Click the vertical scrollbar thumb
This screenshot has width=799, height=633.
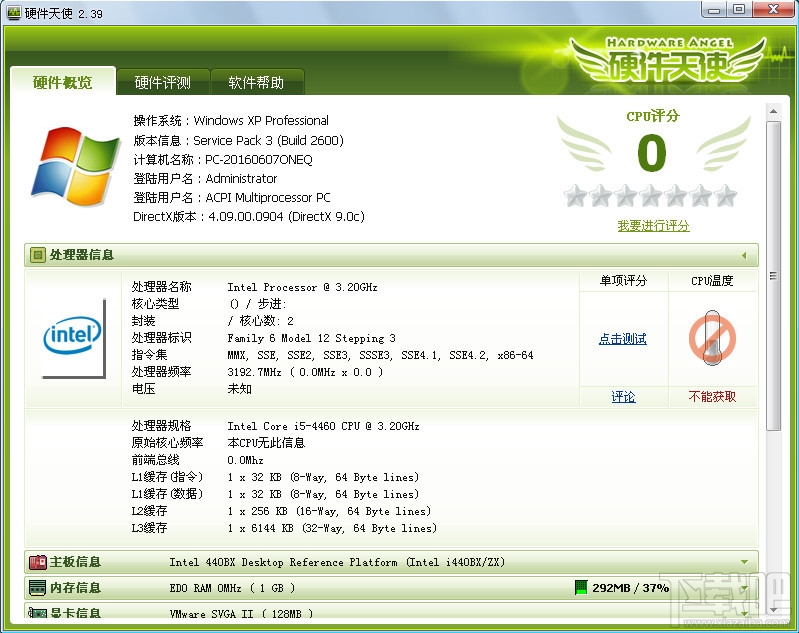[774, 276]
